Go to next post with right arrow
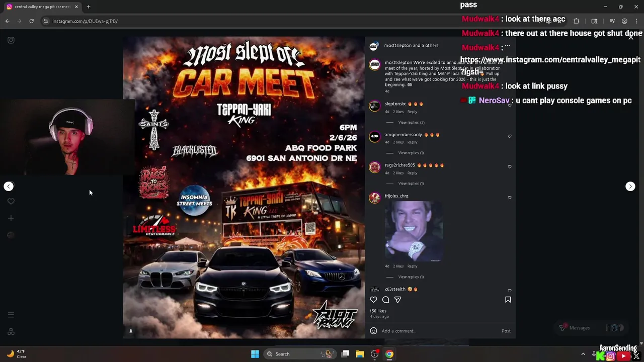The image size is (644, 362). point(630,187)
